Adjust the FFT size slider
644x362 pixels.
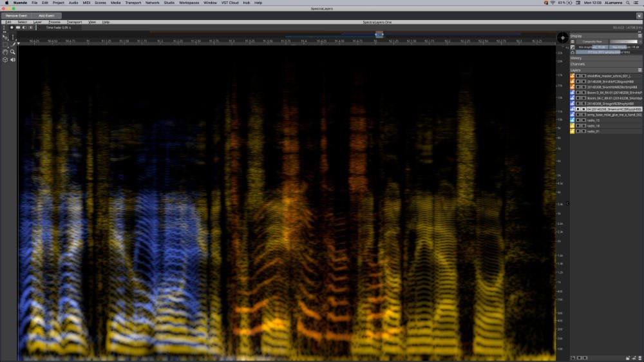coord(609,52)
